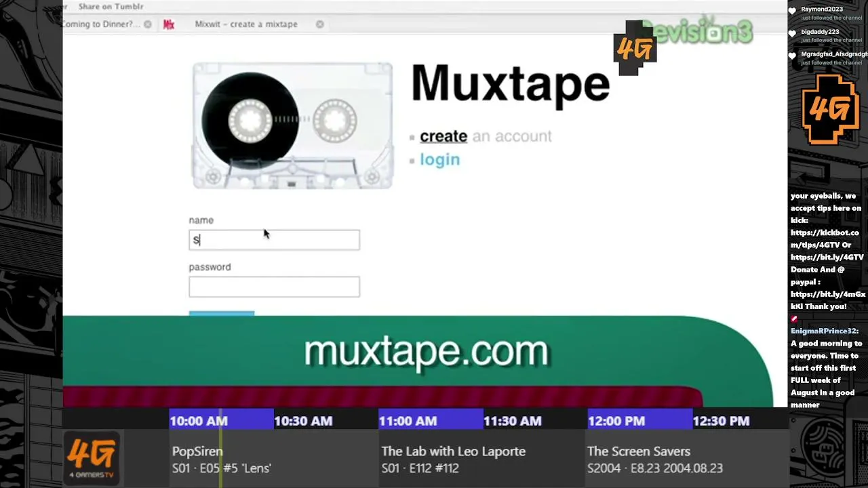The height and width of the screenshot is (488, 868).
Task: Click the EnigmaRPrince32 username in chat
Action: (824, 331)
